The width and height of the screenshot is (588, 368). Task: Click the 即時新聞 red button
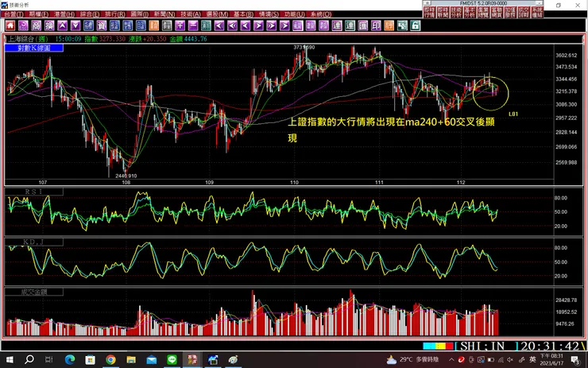tap(443, 13)
